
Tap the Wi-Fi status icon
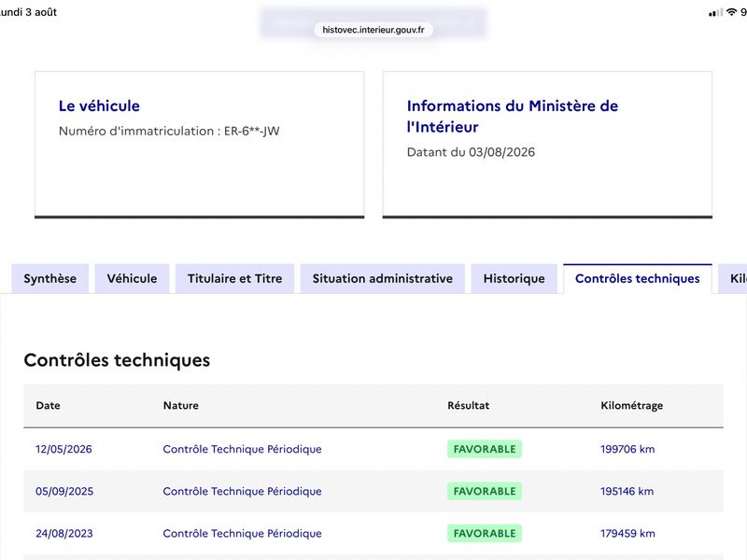(x=731, y=12)
